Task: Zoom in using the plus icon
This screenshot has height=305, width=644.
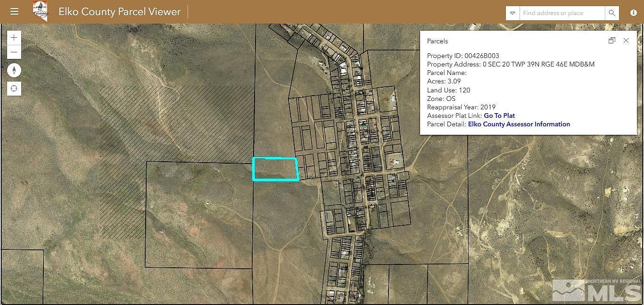Action: [x=14, y=37]
